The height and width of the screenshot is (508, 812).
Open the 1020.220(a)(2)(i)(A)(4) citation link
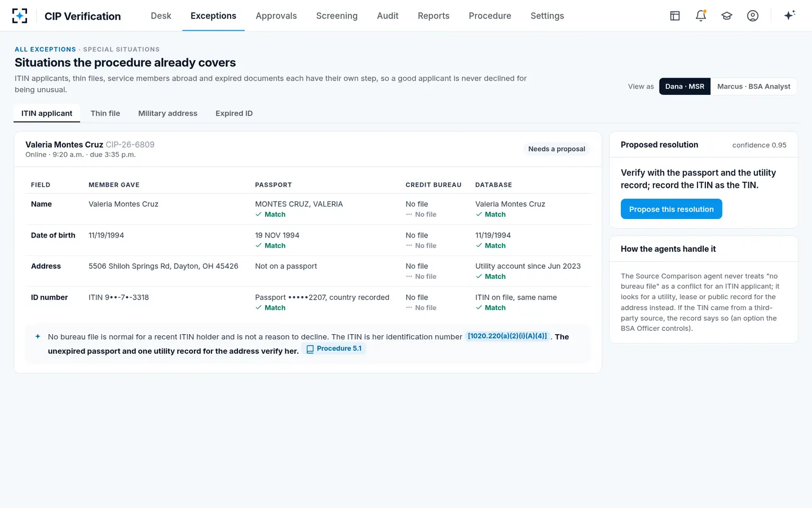coord(507,336)
